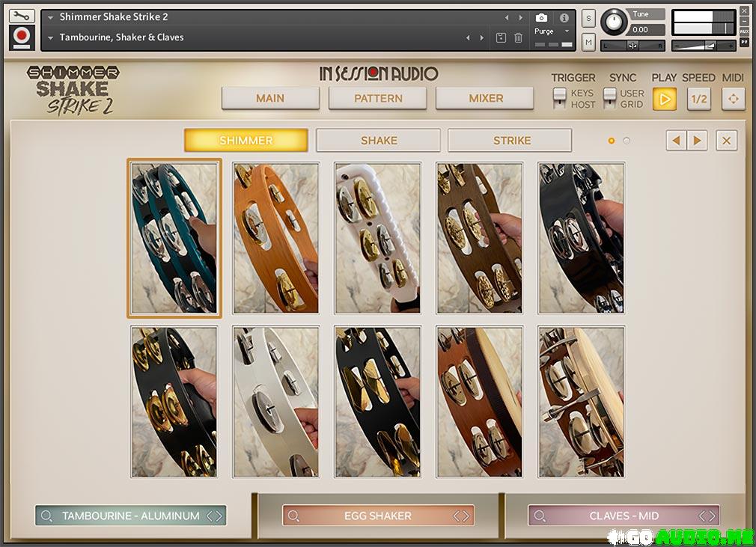The image size is (756, 547).
Task: Select the SHIMMER category tab
Action: point(246,140)
